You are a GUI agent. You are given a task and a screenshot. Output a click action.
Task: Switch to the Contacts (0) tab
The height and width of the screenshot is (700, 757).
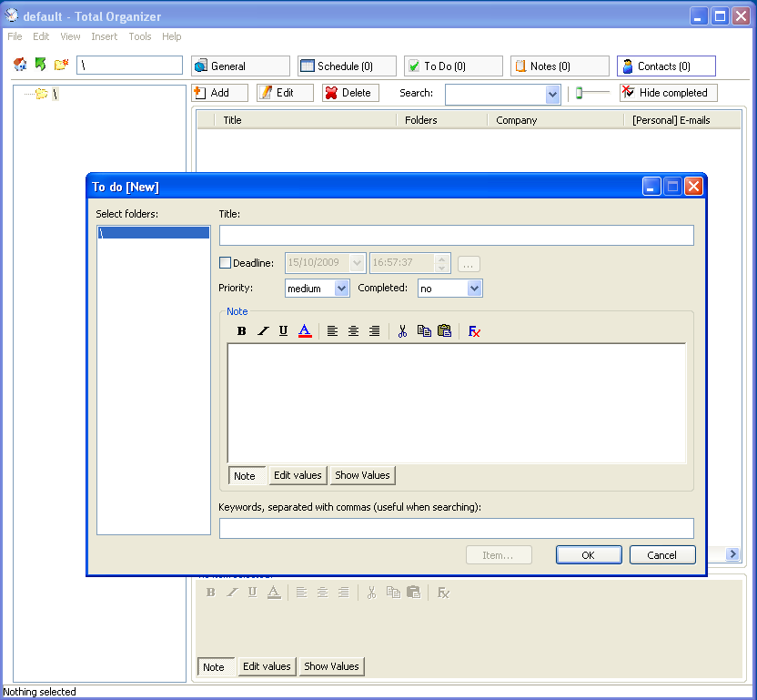666,66
